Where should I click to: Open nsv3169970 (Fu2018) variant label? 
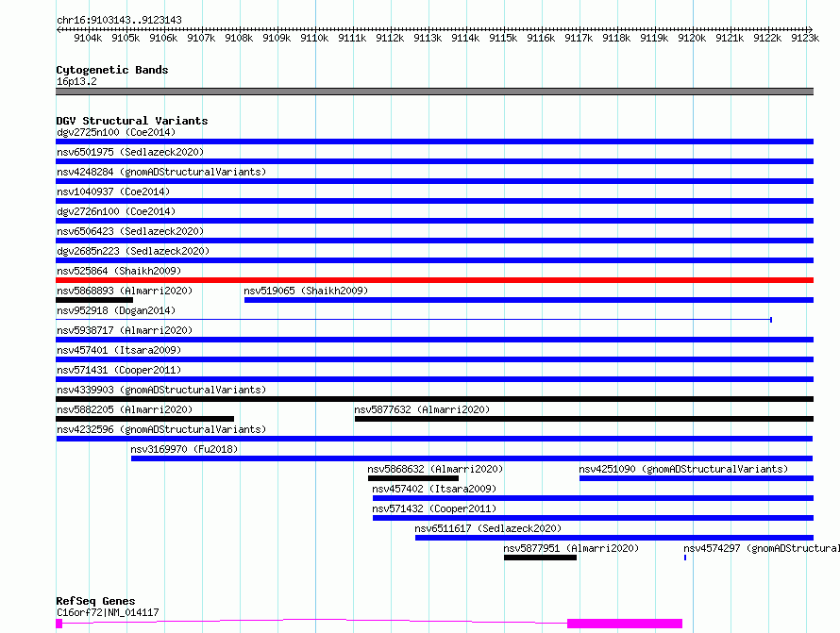coord(184,449)
